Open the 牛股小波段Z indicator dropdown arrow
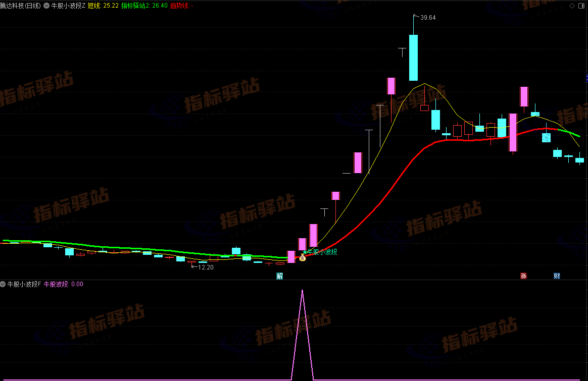Screen dimensions: 588x381 click(x=46, y=6)
